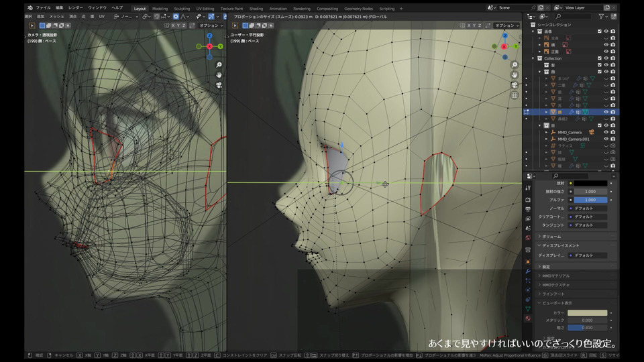Click the Blender logo icon in menu bar

click(30, 7)
